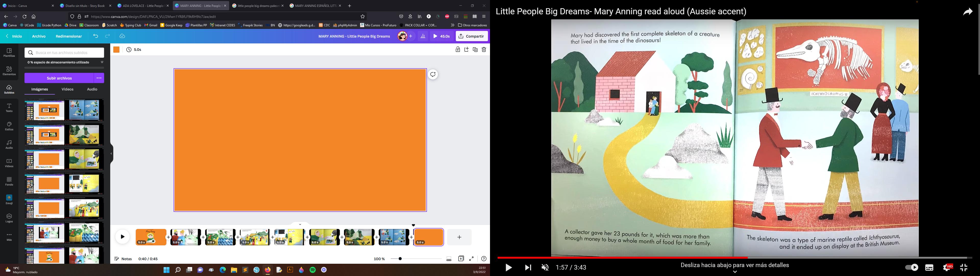Open the Videos sidebar panel
This screenshot has height=276, width=980.
[x=9, y=163]
